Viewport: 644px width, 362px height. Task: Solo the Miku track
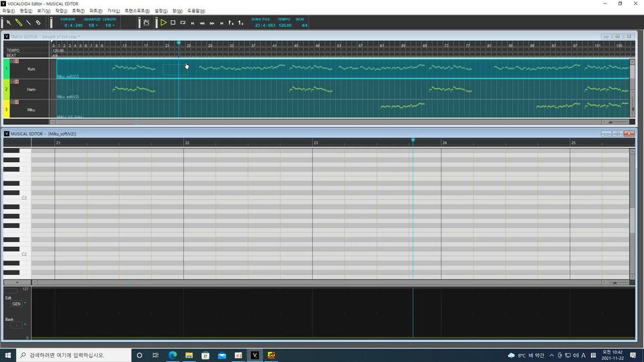tap(17, 102)
